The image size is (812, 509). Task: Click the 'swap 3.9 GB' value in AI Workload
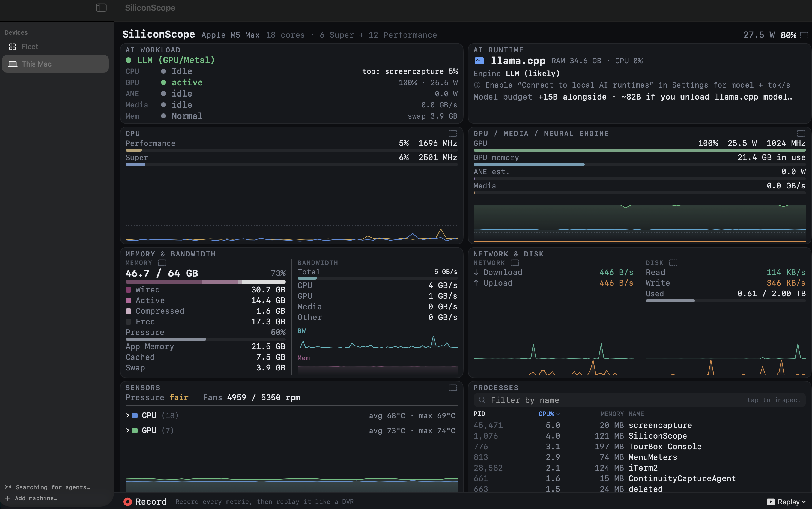432,116
